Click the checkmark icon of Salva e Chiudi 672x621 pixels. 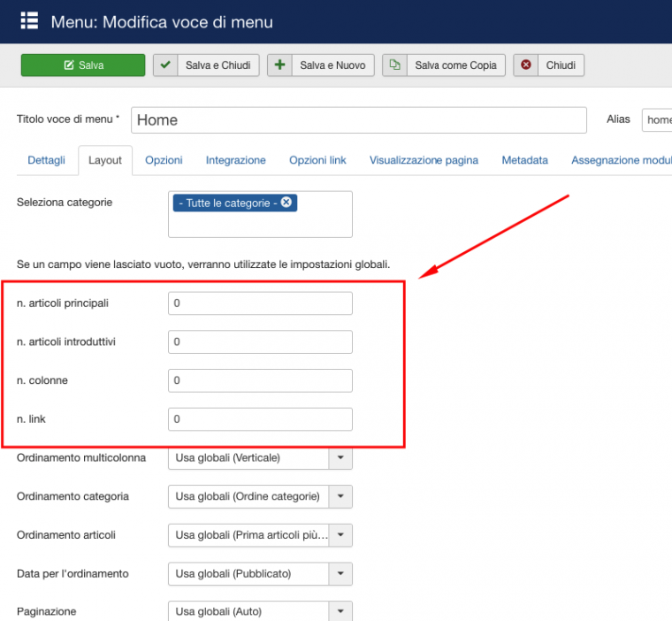[x=165, y=65]
